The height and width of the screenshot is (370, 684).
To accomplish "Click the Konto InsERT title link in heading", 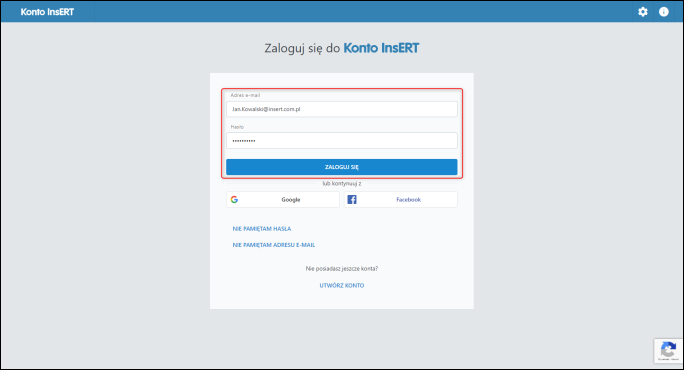I will (381, 48).
